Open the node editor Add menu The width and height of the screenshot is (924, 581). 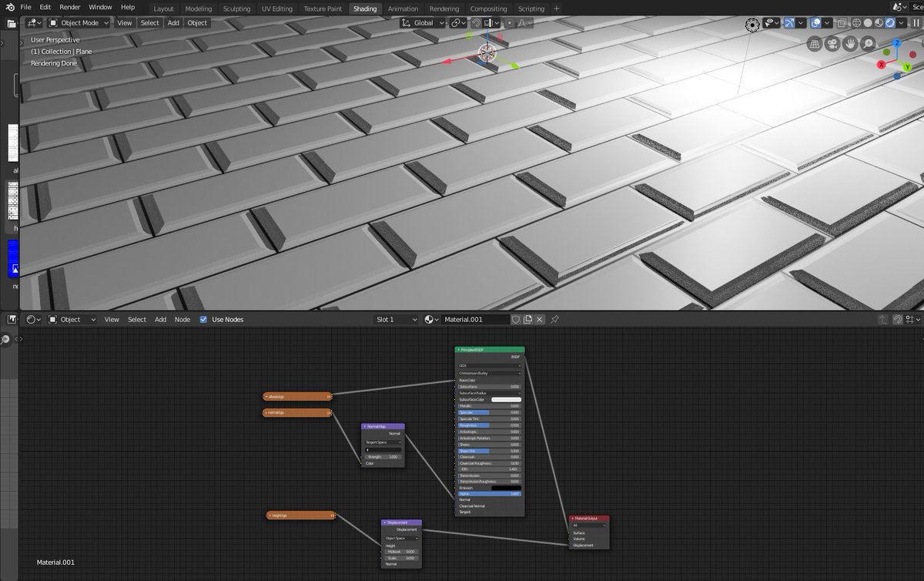pos(160,319)
